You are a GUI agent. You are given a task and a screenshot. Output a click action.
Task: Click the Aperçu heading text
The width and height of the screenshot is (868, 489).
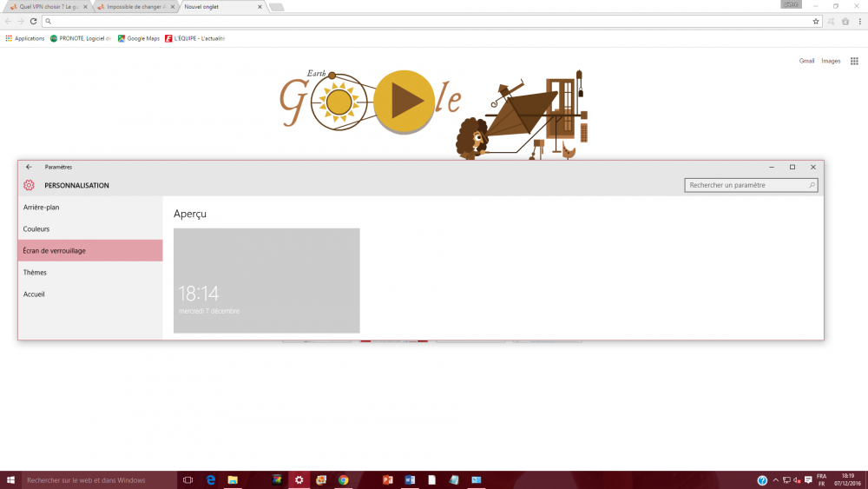190,214
